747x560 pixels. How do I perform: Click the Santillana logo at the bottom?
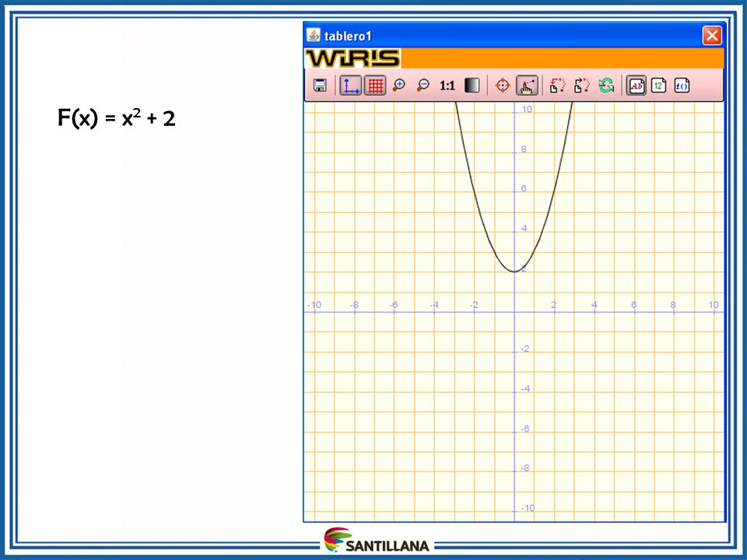pos(377,541)
